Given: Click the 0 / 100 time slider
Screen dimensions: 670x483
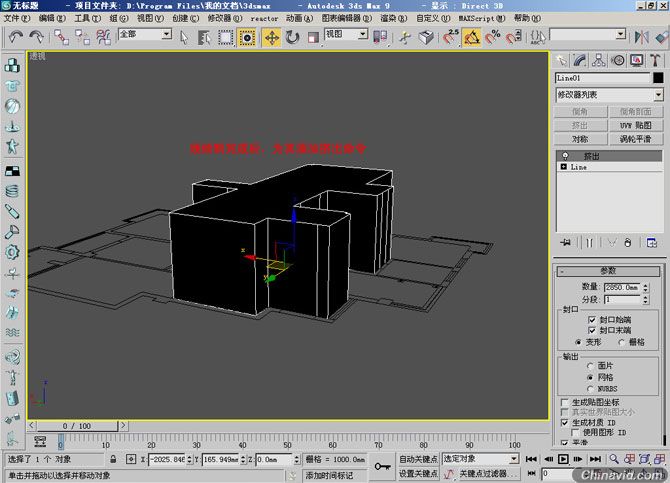Looking at the screenshot, I should click(x=77, y=426).
